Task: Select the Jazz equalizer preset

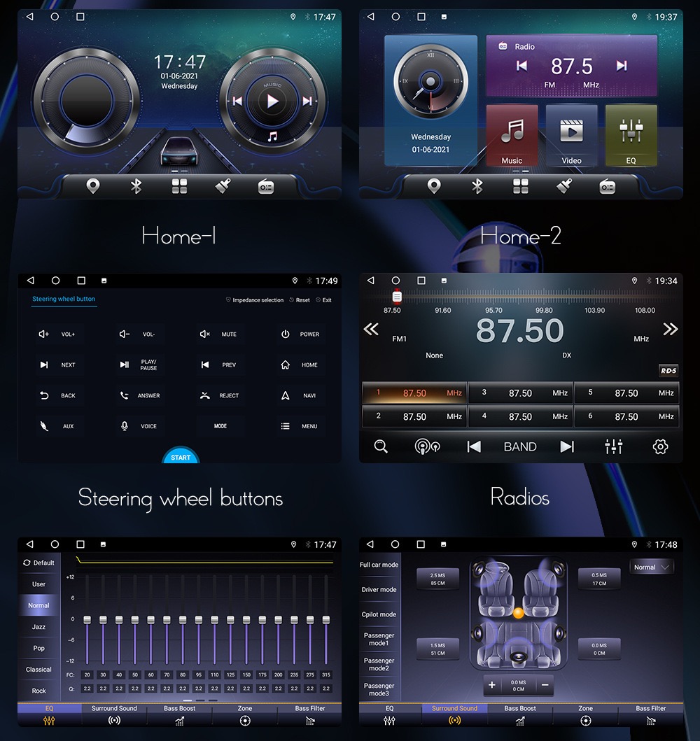Action: pos(39,627)
